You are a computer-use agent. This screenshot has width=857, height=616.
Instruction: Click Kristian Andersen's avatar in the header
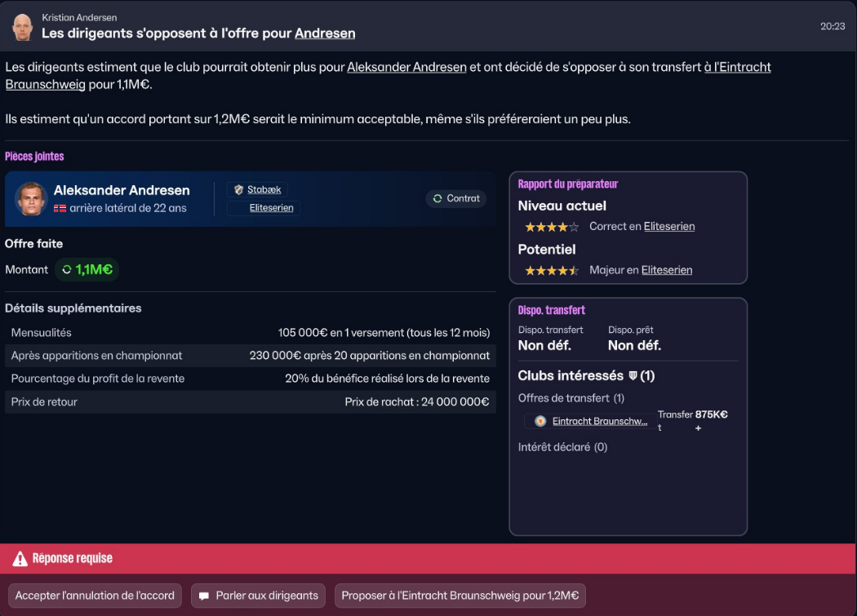[23, 26]
